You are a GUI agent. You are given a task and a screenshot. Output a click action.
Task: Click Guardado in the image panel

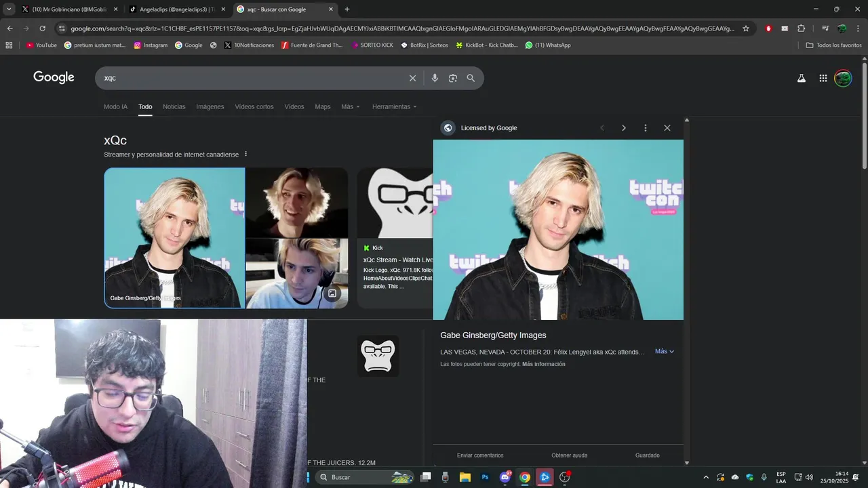648,455
